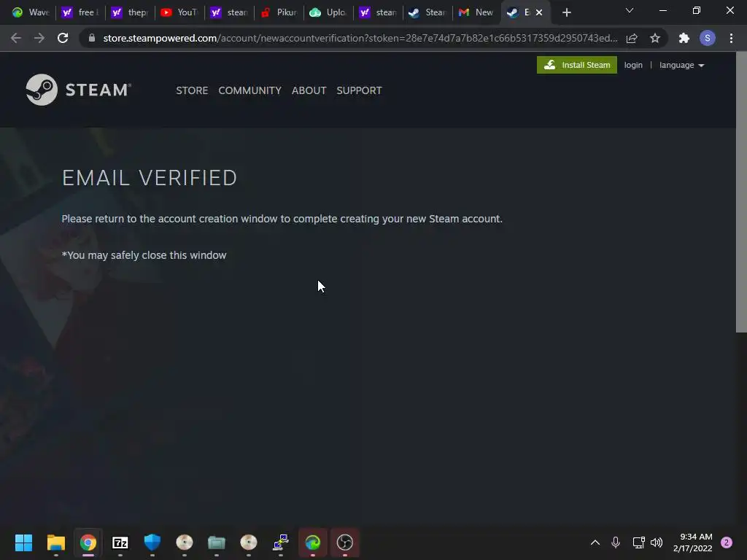Reload the page
This screenshot has width=747, height=560.
(x=63, y=38)
